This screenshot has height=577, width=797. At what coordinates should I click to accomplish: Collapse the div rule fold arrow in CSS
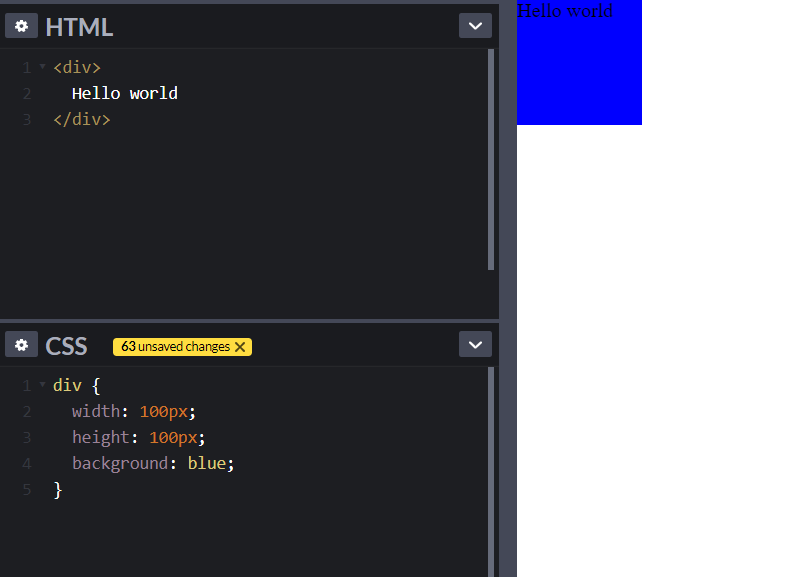(43, 385)
